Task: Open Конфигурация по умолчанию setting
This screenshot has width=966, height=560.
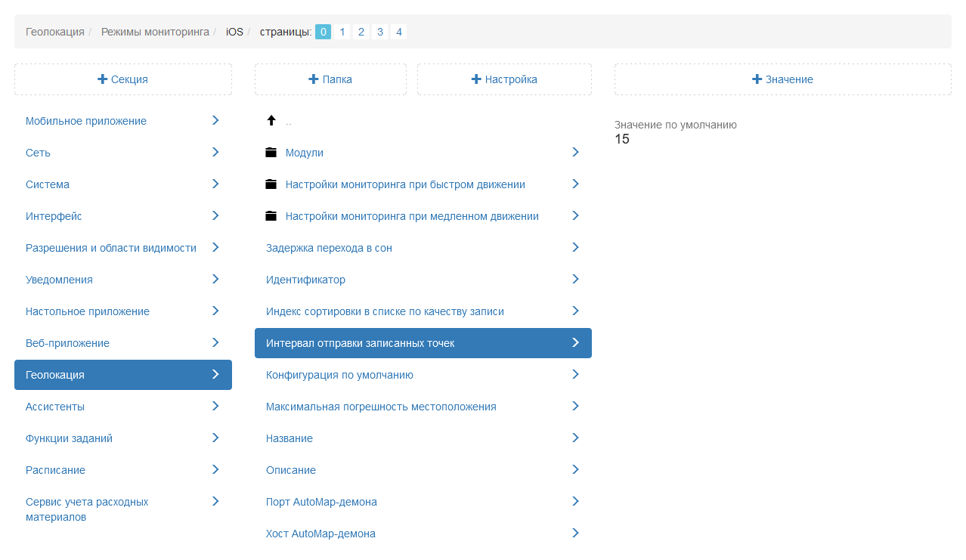Action: pos(339,375)
